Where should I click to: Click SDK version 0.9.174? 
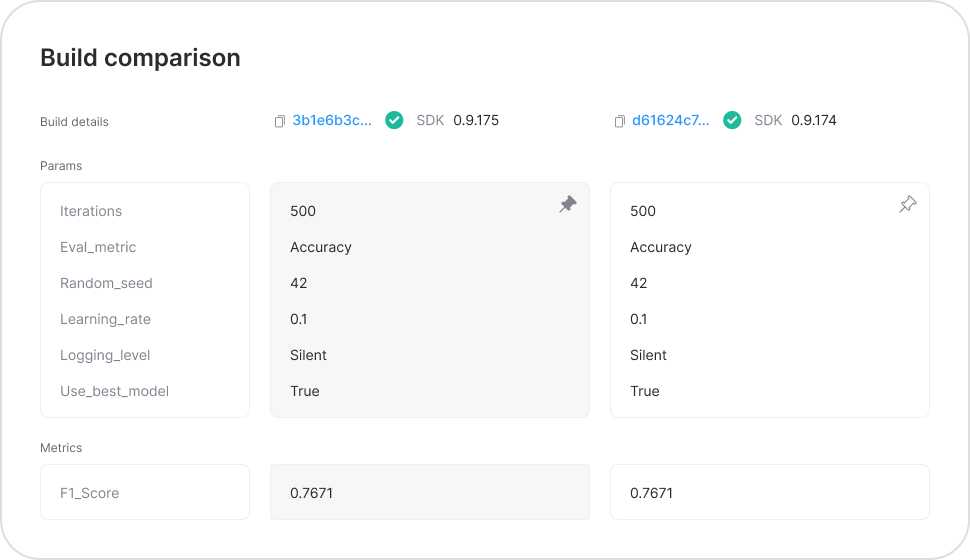(813, 120)
